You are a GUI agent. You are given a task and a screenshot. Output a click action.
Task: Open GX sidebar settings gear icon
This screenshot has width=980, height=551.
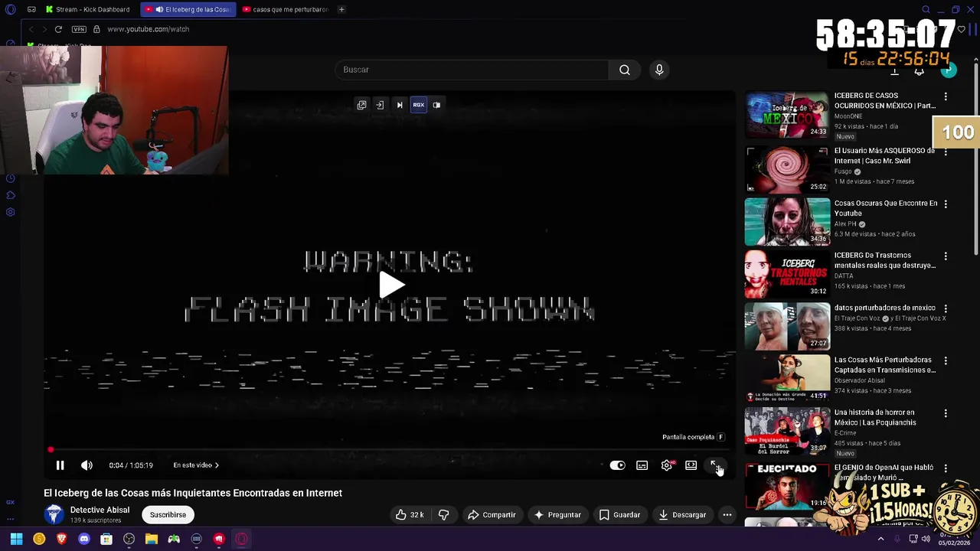pyautogui.click(x=10, y=212)
